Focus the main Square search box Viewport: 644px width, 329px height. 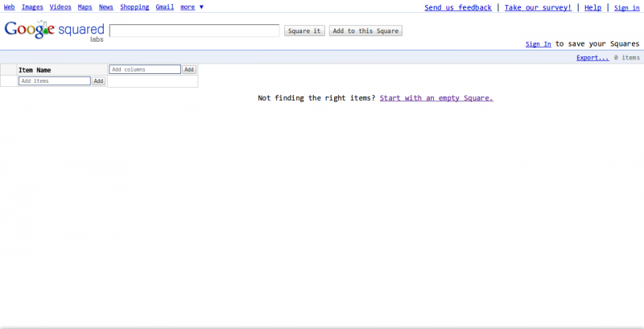pyautogui.click(x=195, y=31)
